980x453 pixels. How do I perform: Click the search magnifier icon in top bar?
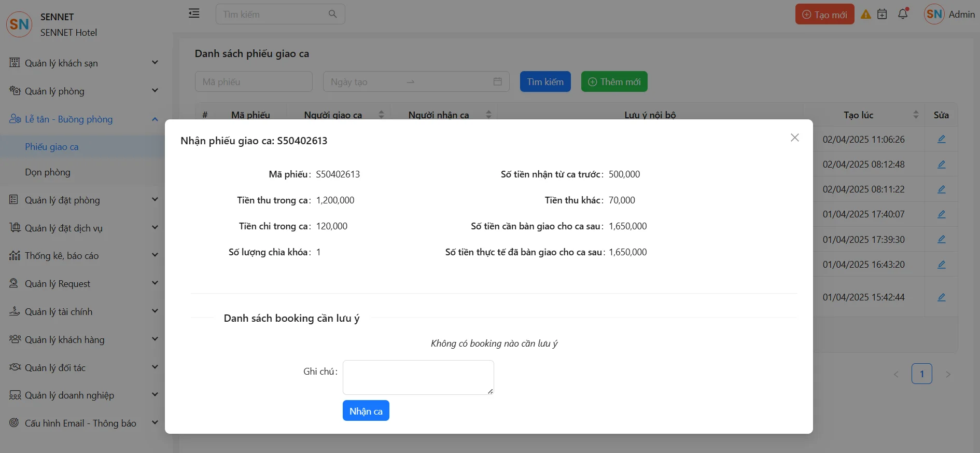[332, 14]
